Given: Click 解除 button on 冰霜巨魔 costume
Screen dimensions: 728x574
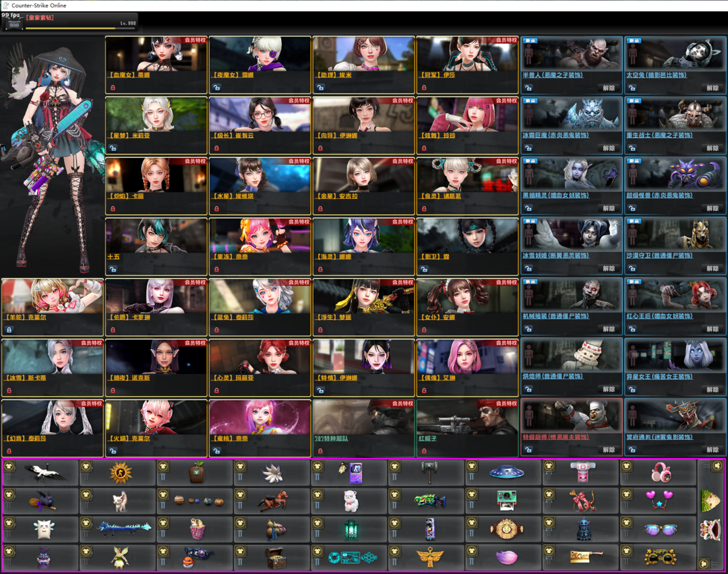Looking at the screenshot, I should pyautogui.click(x=609, y=148).
